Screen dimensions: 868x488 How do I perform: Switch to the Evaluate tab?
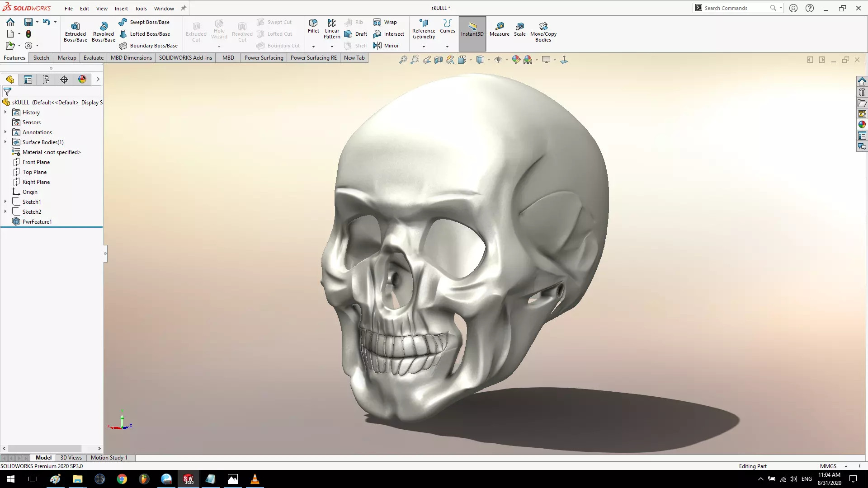94,58
